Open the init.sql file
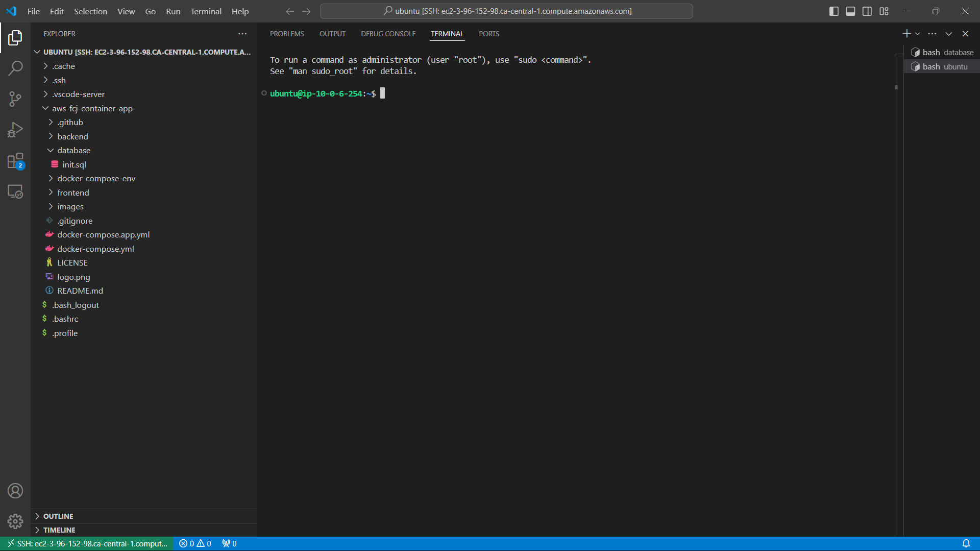Screen dimensions: 980x551 click(144, 164)
